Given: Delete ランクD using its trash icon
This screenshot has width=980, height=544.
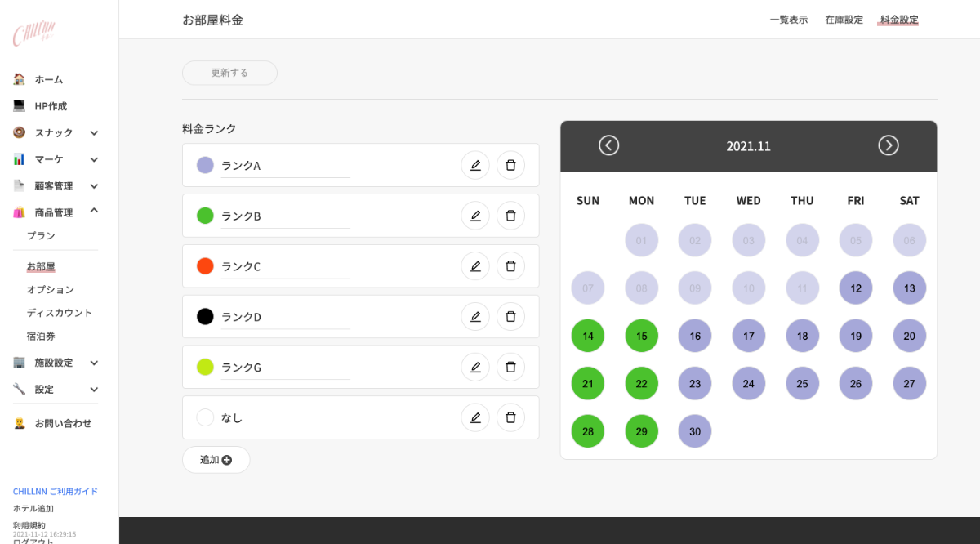Looking at the screenshot, I should coord(510,317).
